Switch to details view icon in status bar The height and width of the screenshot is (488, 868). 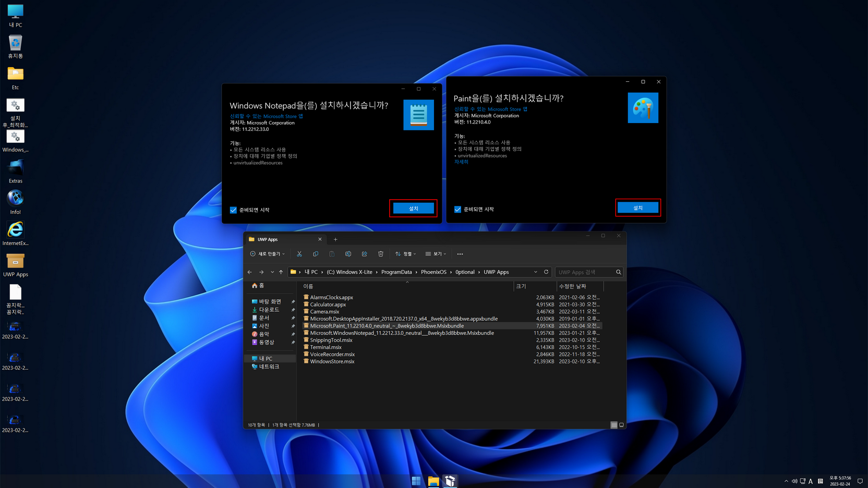tap(614, 425)
